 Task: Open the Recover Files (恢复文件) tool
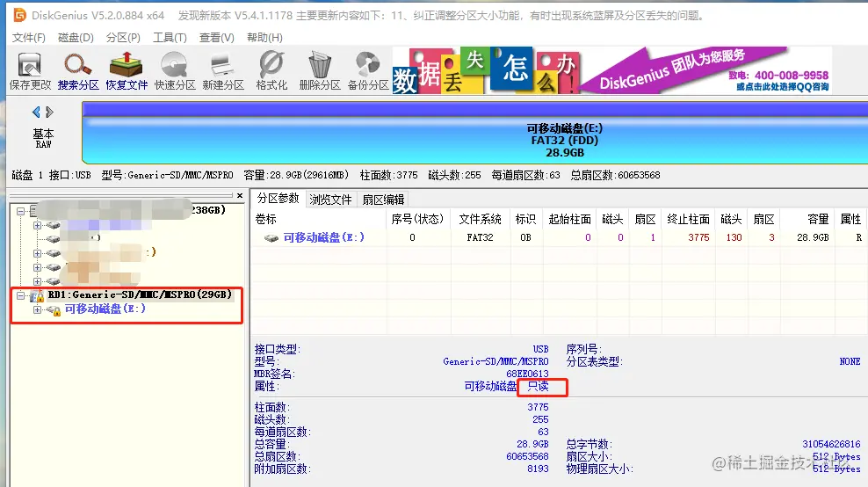tap(127, 71)
